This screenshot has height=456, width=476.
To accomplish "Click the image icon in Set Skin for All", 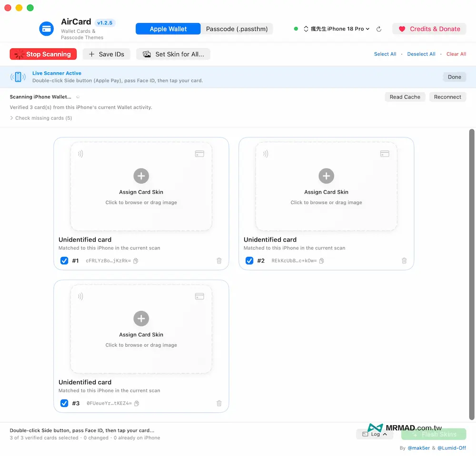I will (147, 54).
